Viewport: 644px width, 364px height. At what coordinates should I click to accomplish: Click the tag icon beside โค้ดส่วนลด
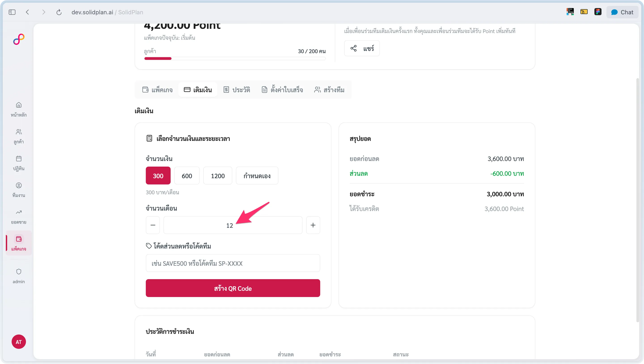coord(149,246)
